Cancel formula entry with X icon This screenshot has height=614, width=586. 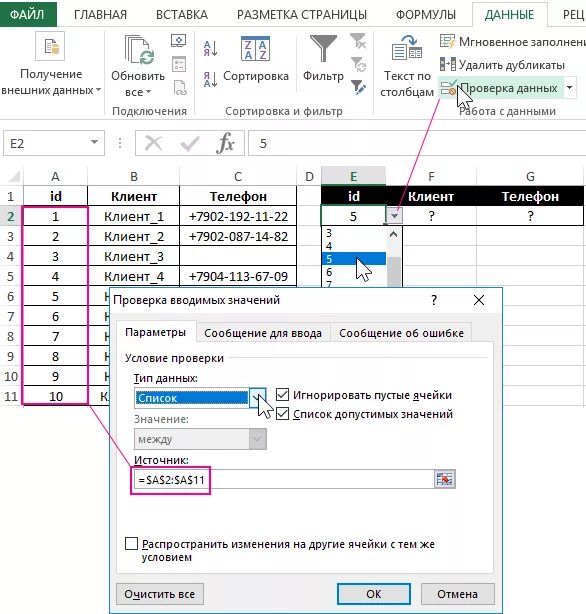pyautogui.click(x=153, y=143)
